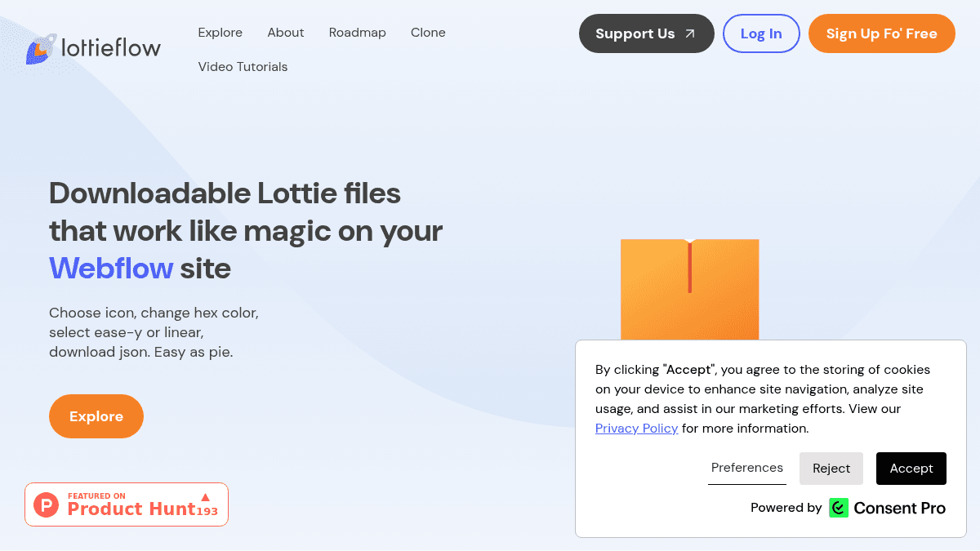Image resolution: width=980 pixels, height=551 pixels.
Task: Click the lottieflow wordmark in the header
Action: [x=111, y=47]
